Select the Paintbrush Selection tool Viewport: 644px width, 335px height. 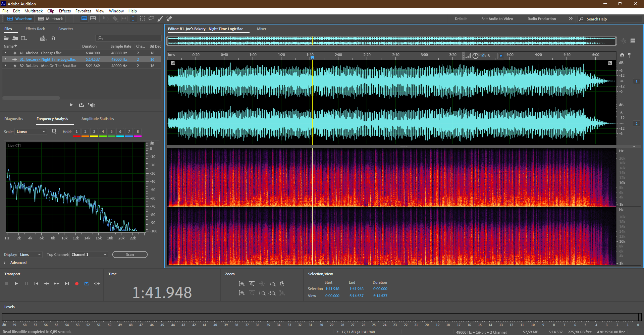pyautogui.click(x=160, y=19)
